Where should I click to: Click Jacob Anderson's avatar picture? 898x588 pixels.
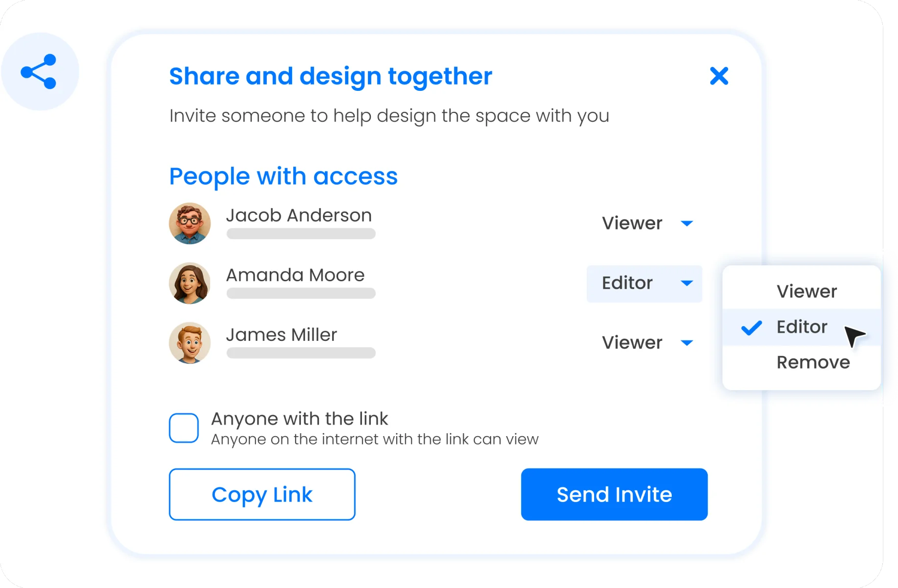pyautogui.click(x=190, y=223)
